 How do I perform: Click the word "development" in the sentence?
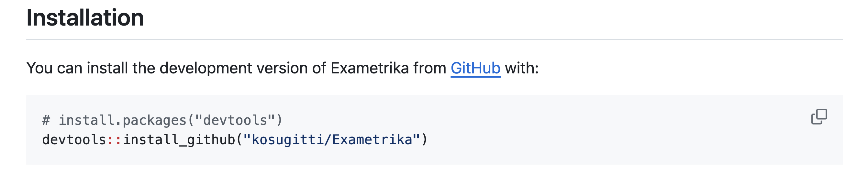[x=206, y=68]
